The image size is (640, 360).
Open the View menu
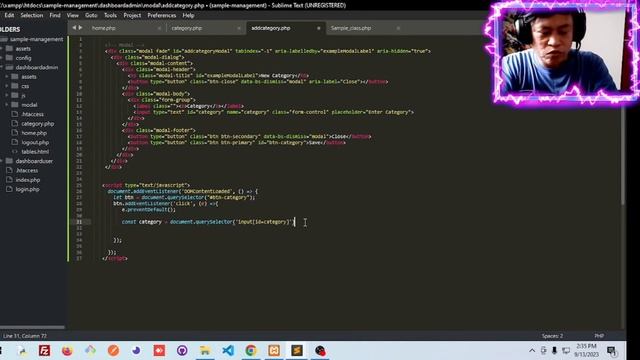(73, 15)
